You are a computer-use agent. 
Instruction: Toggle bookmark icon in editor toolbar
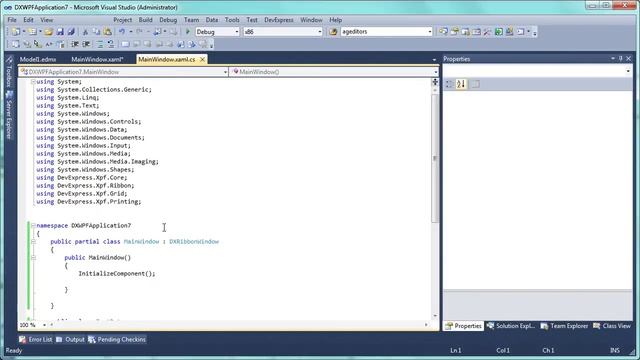[125, 44]
